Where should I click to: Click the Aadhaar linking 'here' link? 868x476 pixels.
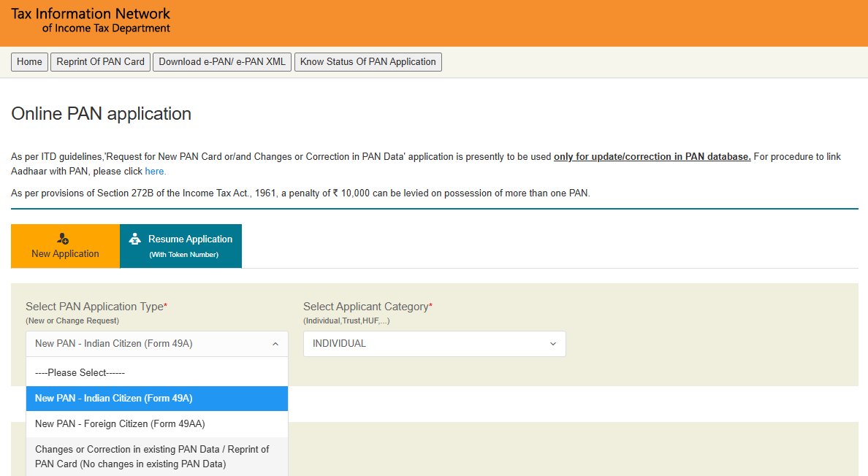tap(154, 171)
